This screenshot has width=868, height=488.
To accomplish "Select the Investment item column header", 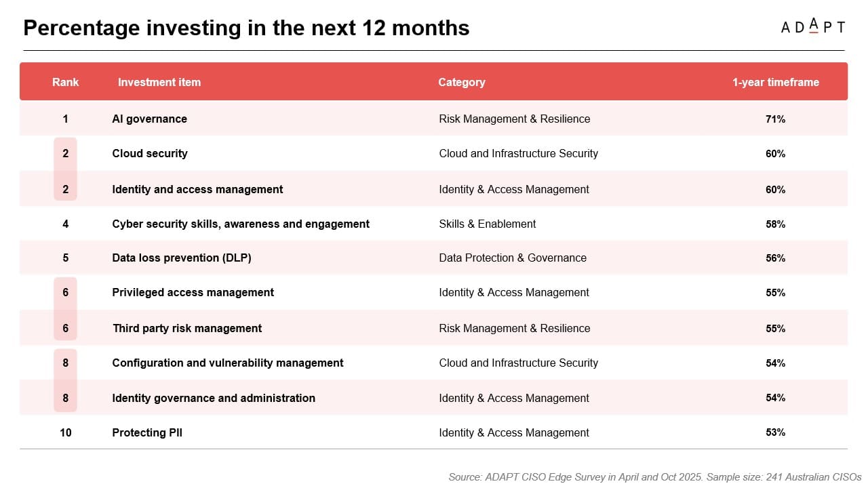I will (159, 82).
